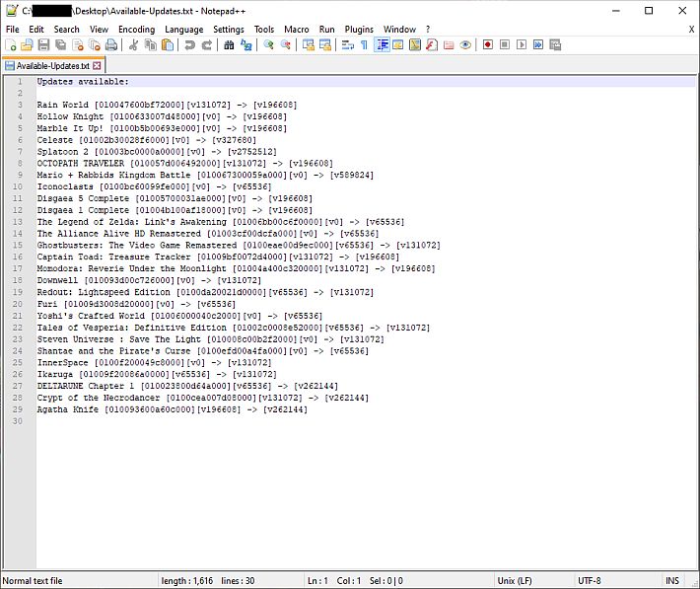Select the Available-Updates.txt tab
Viewport: 700px width, 589px height.
[51, 66]
